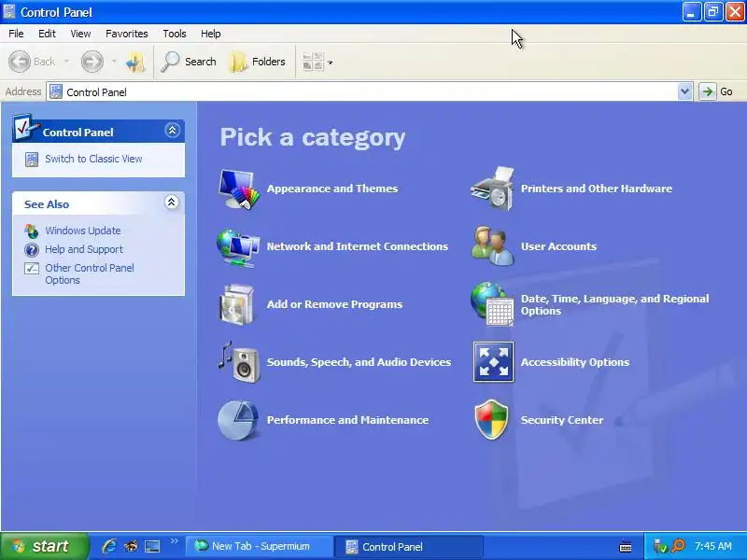Open the Printers and Other Hardware icon
Screen dimensions: 747x560
[493, 189]
